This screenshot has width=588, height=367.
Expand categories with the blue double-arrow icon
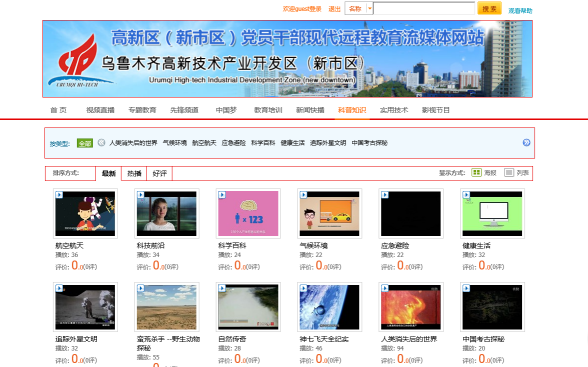pyautogui.click(x=526, y=142)
